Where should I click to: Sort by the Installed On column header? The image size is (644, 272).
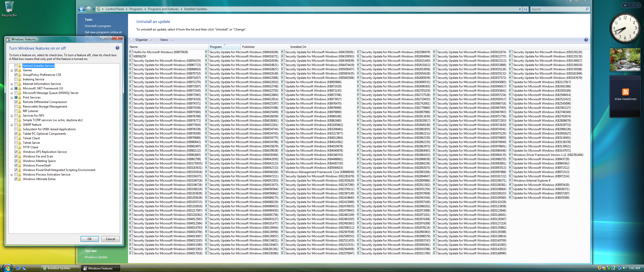tap(299, 47)
